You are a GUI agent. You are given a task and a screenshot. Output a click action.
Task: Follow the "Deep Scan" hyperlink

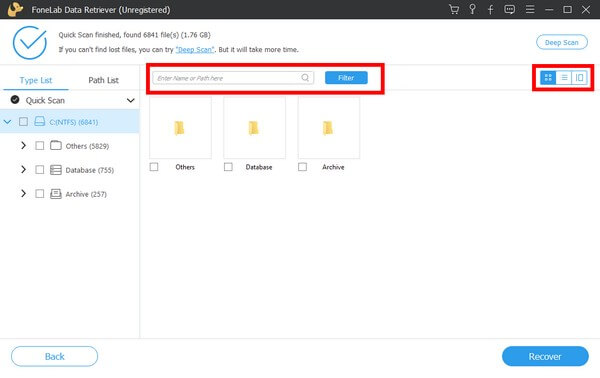point(195,50)
